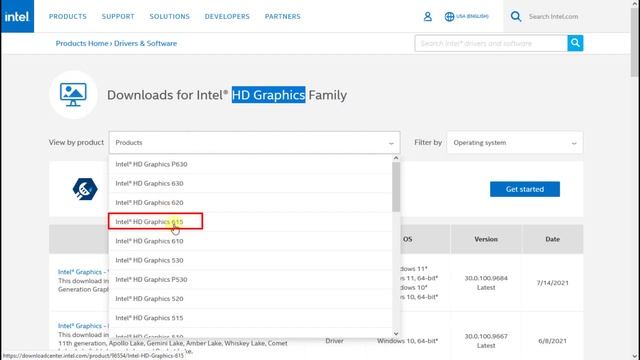This screenshot has width=640, height=360.
Task: Click the blue drivers search button
Action: 575,43
